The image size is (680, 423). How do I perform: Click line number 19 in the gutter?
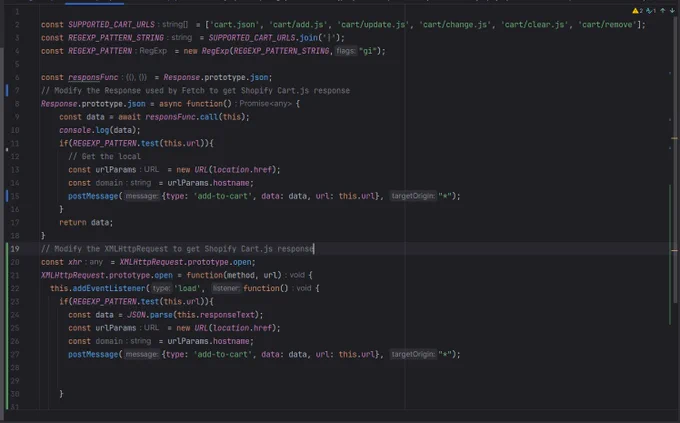(15, 249)
